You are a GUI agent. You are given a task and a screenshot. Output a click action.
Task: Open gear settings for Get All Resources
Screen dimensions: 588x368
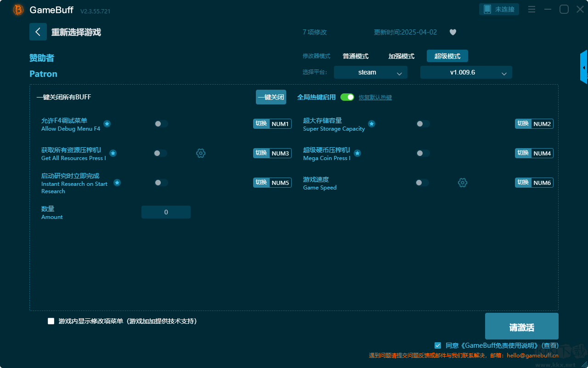[x=201, y=153]
